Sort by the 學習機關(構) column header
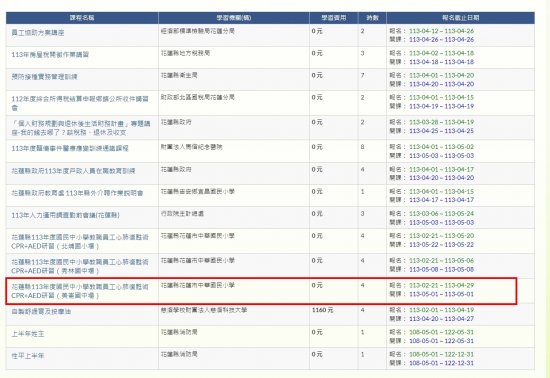Viewport: 550px width, 378px height. pyautogui.click(x=234, y=18)
